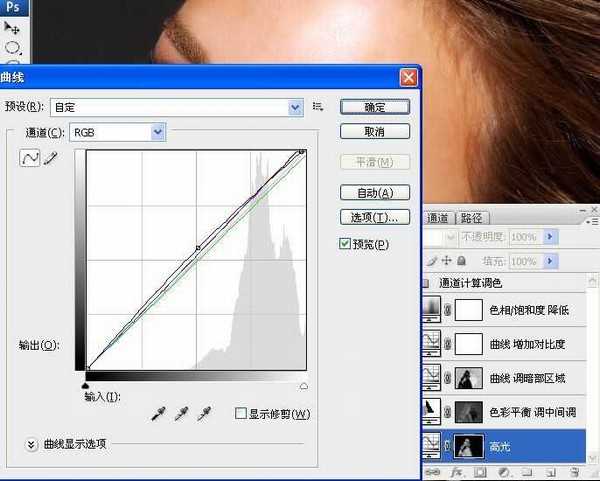600x481 pixels.
Task: Enable the 显示修剪 show clipping checkbox
Action: coord(240,414)
